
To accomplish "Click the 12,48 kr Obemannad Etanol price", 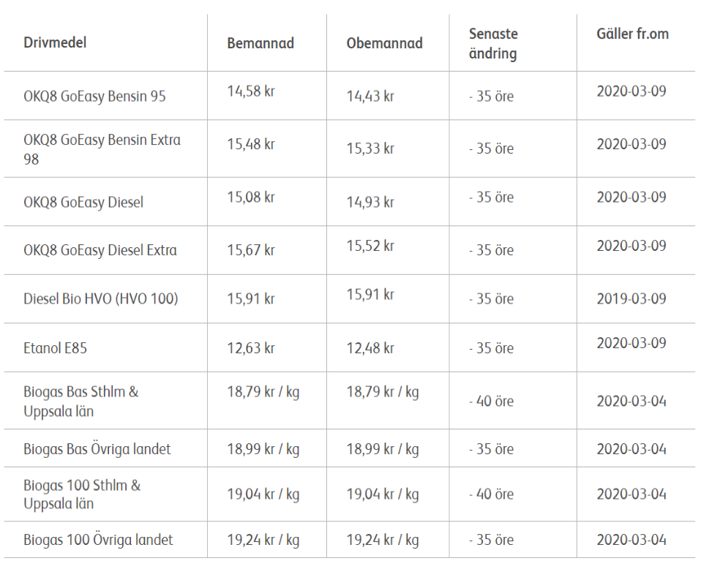I will point(370,347).
